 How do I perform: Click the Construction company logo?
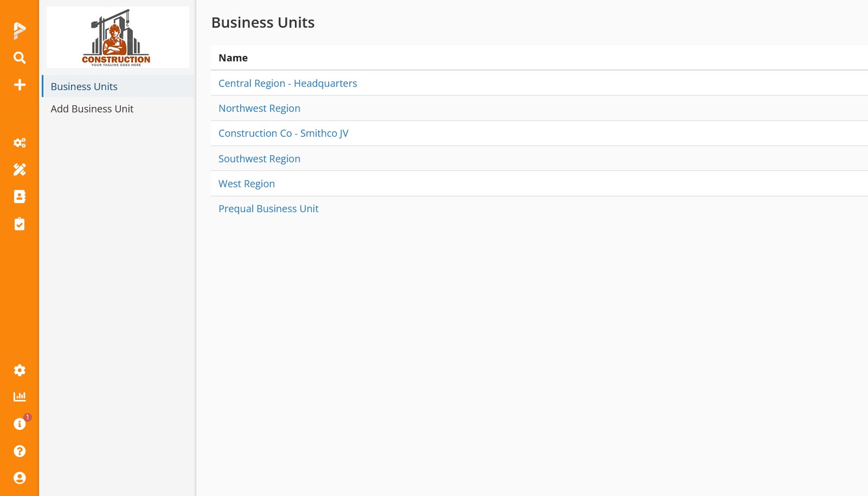point(118,37)
